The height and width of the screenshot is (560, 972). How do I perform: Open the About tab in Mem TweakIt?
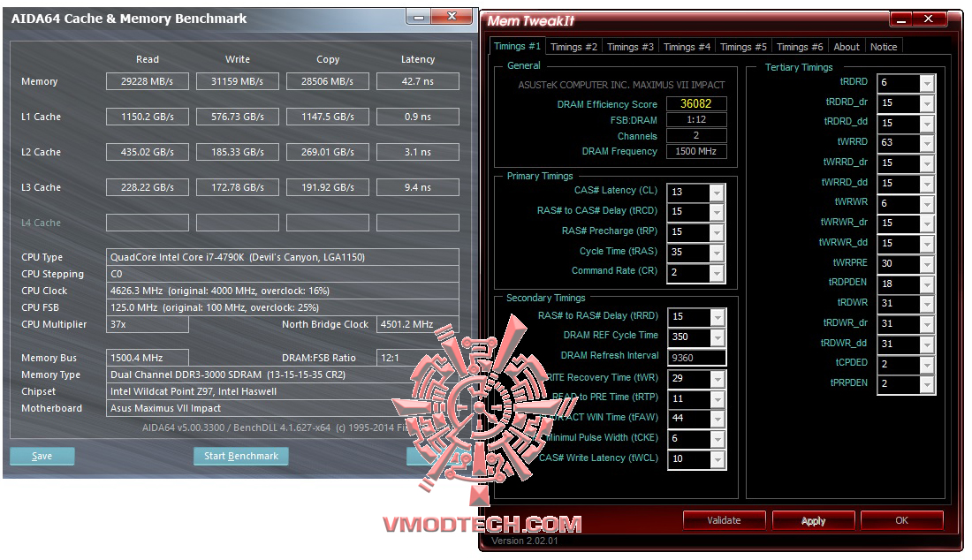(847, 47)
